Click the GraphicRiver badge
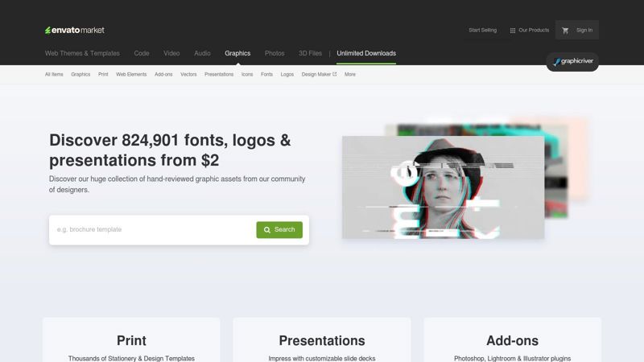 572,62
